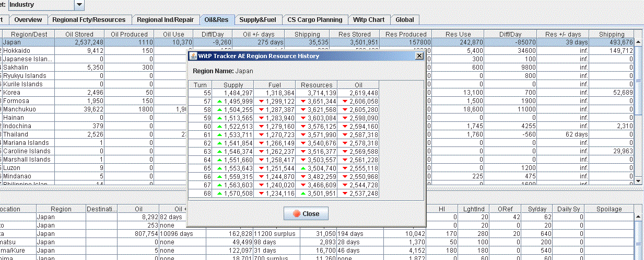Select the Formosa region row

click(318, 101)
